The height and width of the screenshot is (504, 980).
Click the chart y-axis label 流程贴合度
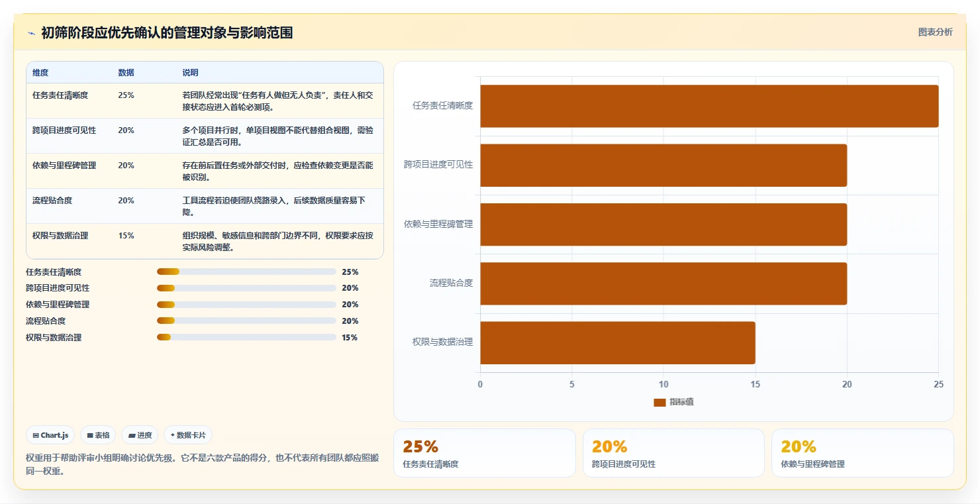pyautogui.click(x=451, y=283)
